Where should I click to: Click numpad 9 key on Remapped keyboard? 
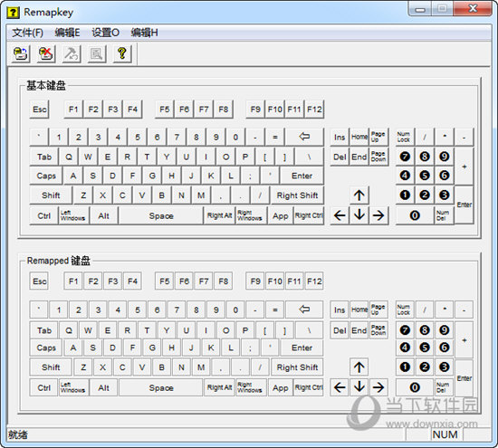tap(445, 330)
